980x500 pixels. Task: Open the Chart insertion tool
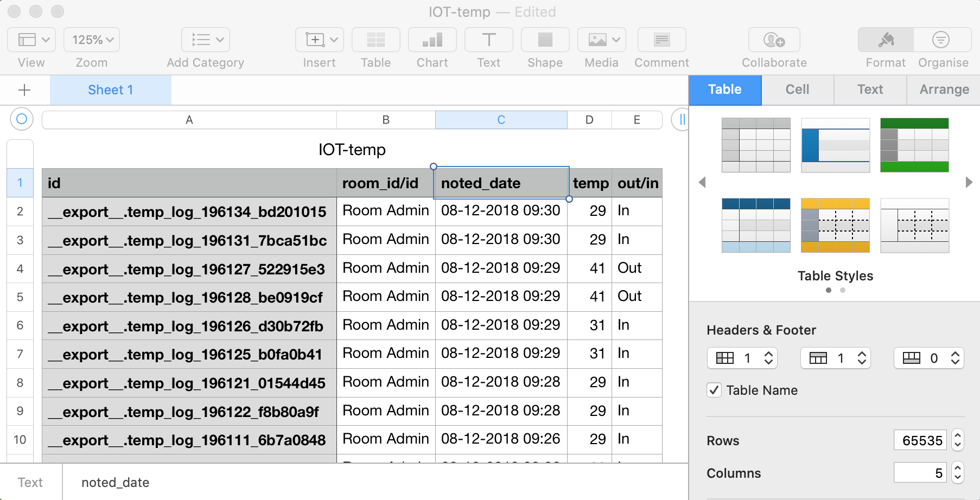(x=432, y=40)
